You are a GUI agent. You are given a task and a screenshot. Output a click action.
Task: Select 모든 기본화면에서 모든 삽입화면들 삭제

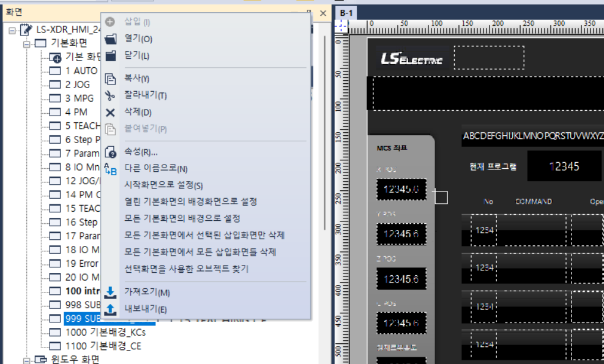pos(200,252)
